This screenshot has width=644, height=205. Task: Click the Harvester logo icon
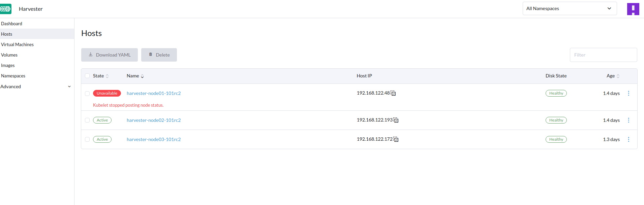[6, 8]
